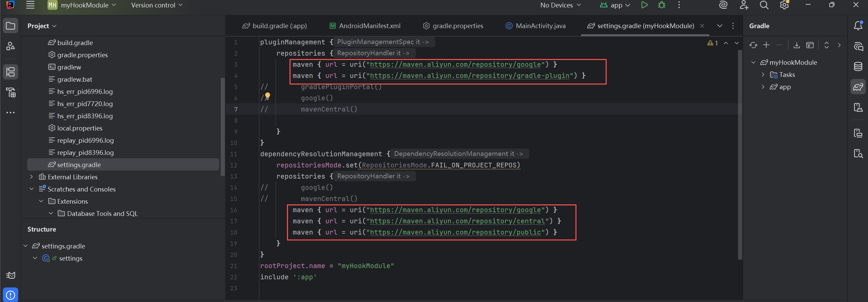This screenshot has width=868, height=302.
Task: Reload Gradle projects with the refresh icon
Action: coord(753,45)
